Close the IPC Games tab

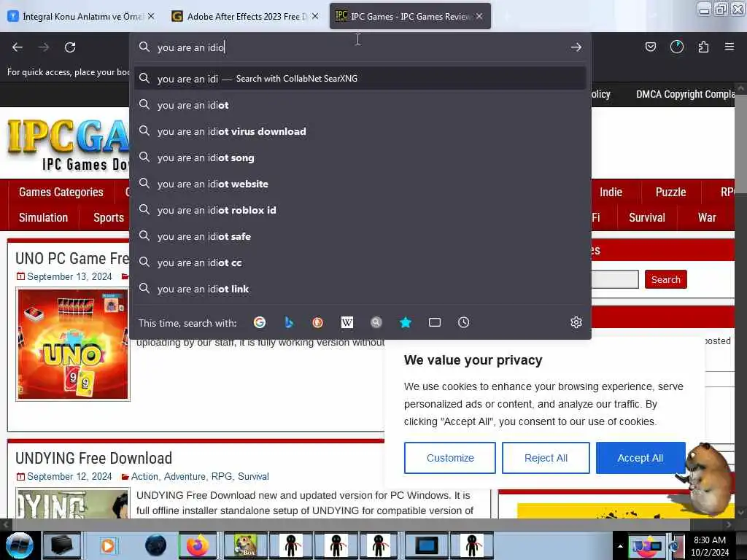click(x=479, y=16)
